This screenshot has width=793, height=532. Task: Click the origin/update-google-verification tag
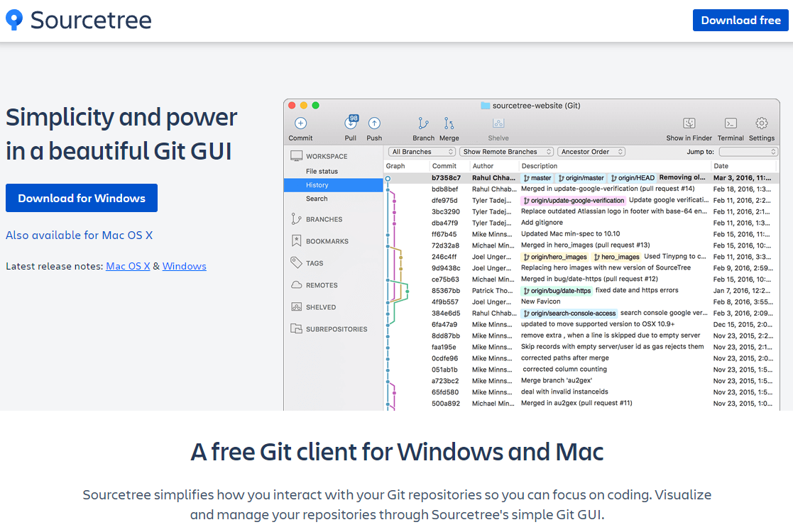point(574,201)
